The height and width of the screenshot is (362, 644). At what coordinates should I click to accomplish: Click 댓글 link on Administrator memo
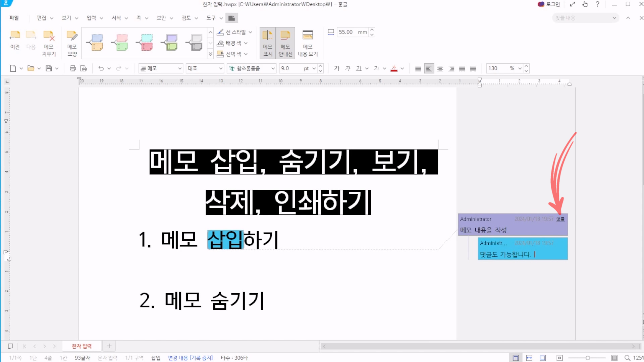[560, 219]
